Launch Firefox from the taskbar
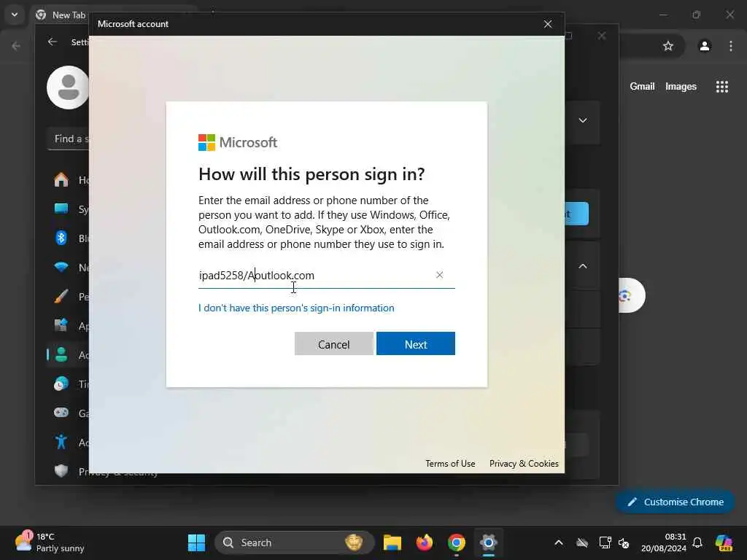747x560 pixels. click(x=424, y=542)
